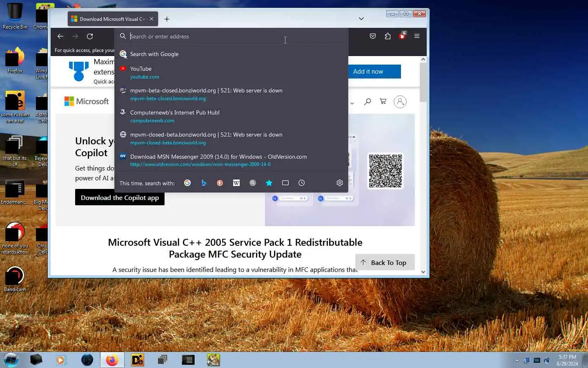Close the Download Microsoft Visual C++ tab
The image size is (588, 368).
(151, 19)
